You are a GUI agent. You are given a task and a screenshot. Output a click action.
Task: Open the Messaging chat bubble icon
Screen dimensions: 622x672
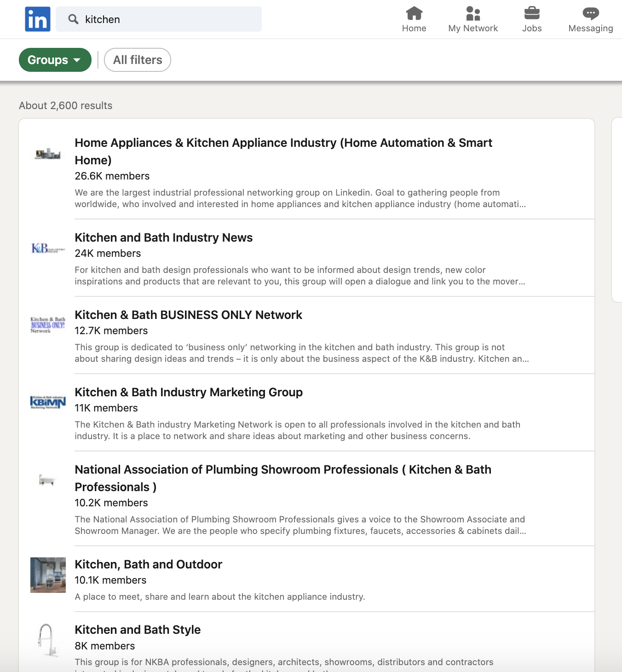(591, 13)
